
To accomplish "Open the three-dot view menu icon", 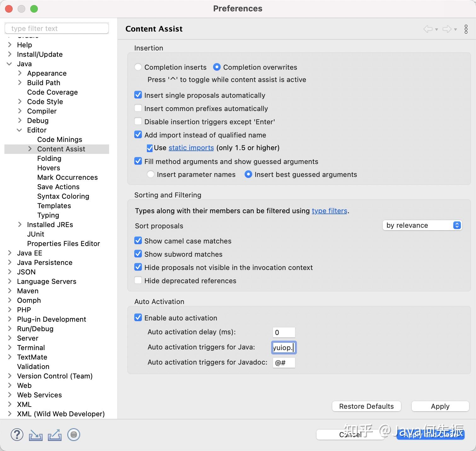I will pos(466,29).
